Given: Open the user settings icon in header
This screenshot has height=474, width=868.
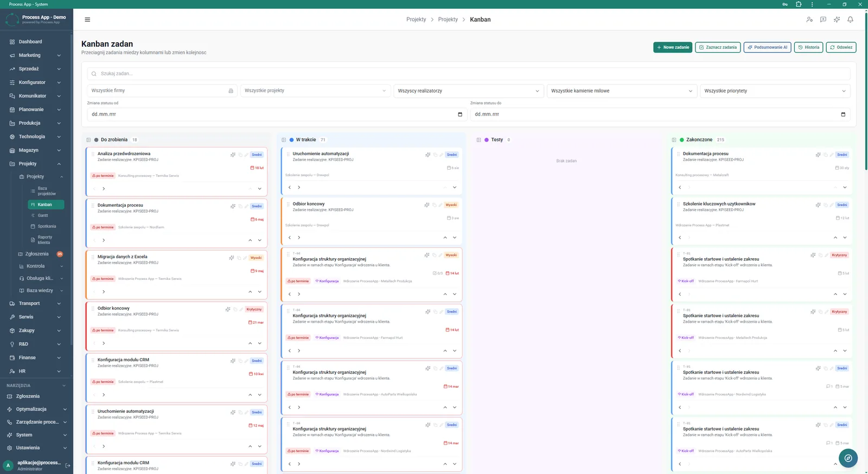Looking at the screenshot, I should pos(809,20).
